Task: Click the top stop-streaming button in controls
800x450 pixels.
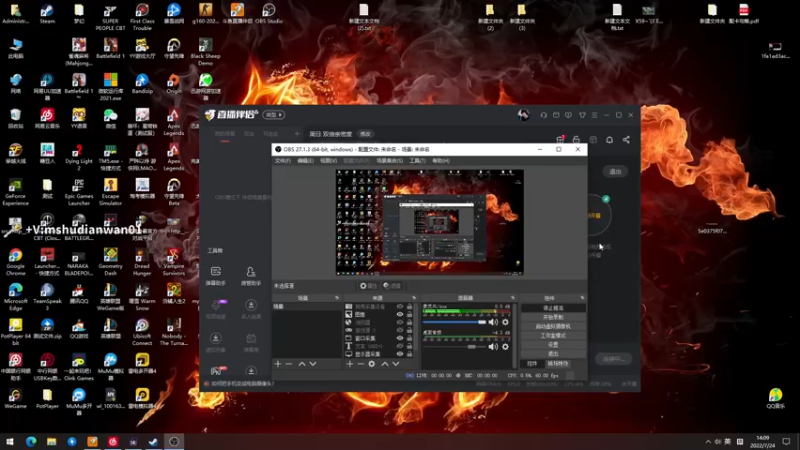Action: tap(553, 308)
